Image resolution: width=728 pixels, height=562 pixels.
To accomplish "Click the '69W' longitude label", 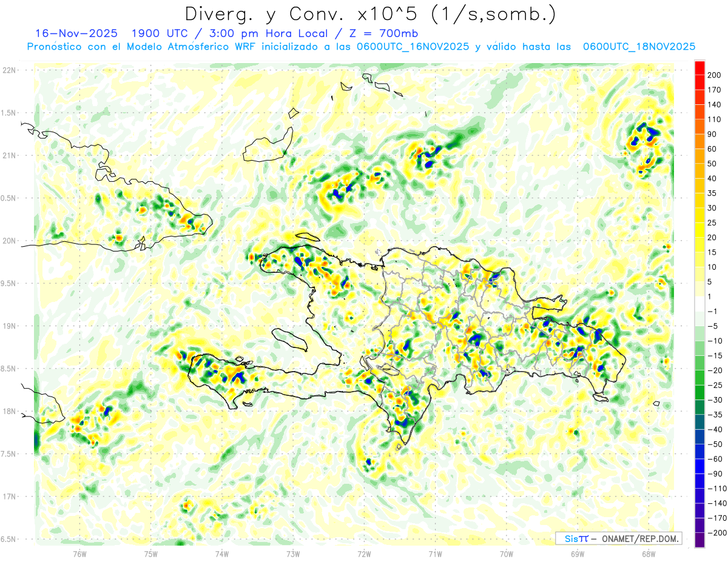I will point(578,554).
